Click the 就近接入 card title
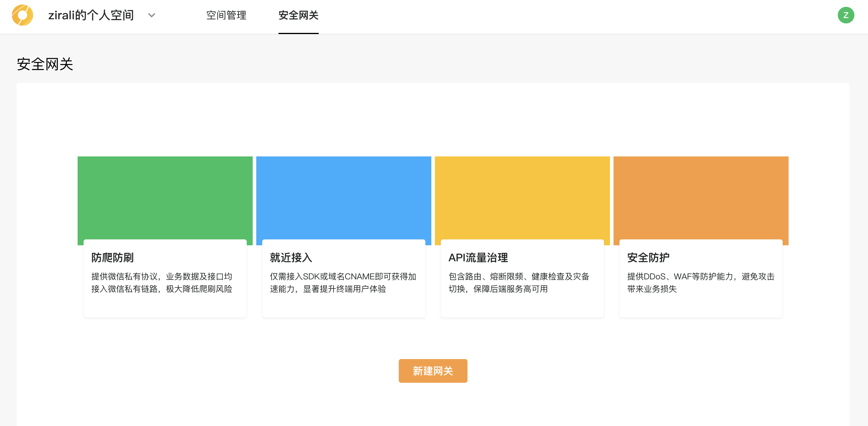Screen dimensions: 868x426 291,257
